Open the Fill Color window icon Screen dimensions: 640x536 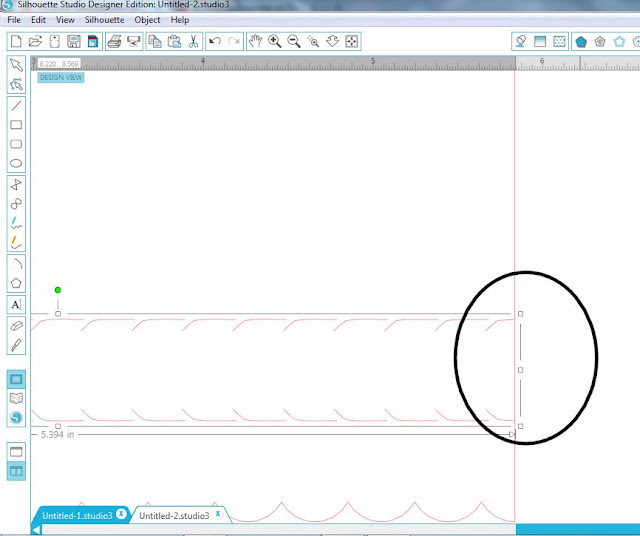click(520, 41)
